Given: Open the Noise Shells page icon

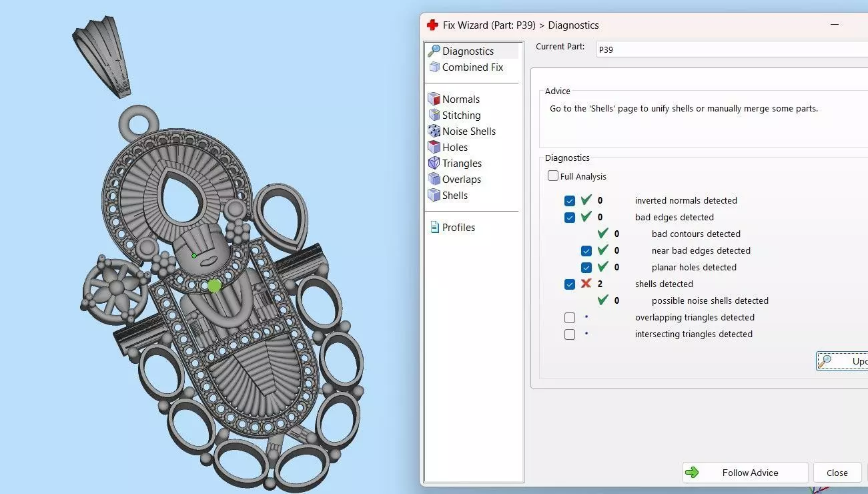Looking at the screenshot, I should coord(434,131).
